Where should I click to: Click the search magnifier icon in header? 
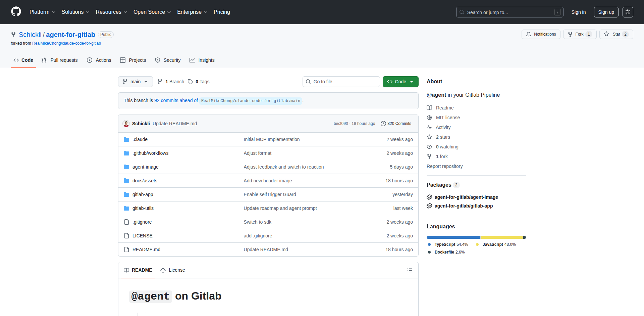[x=462, y=12]
